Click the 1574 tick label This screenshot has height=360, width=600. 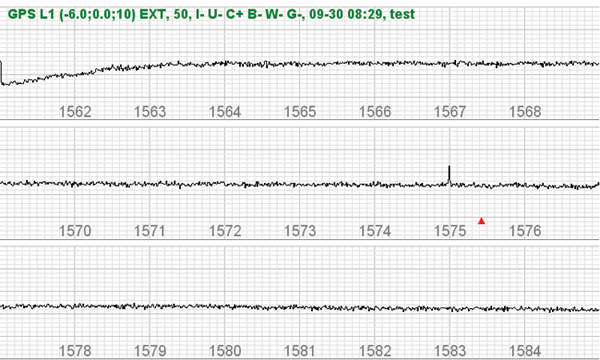coord(375,231)
